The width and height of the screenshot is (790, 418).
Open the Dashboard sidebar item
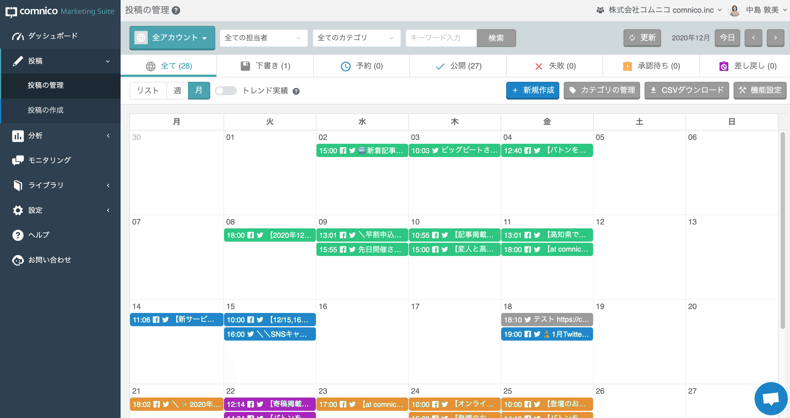coord(60,36)
